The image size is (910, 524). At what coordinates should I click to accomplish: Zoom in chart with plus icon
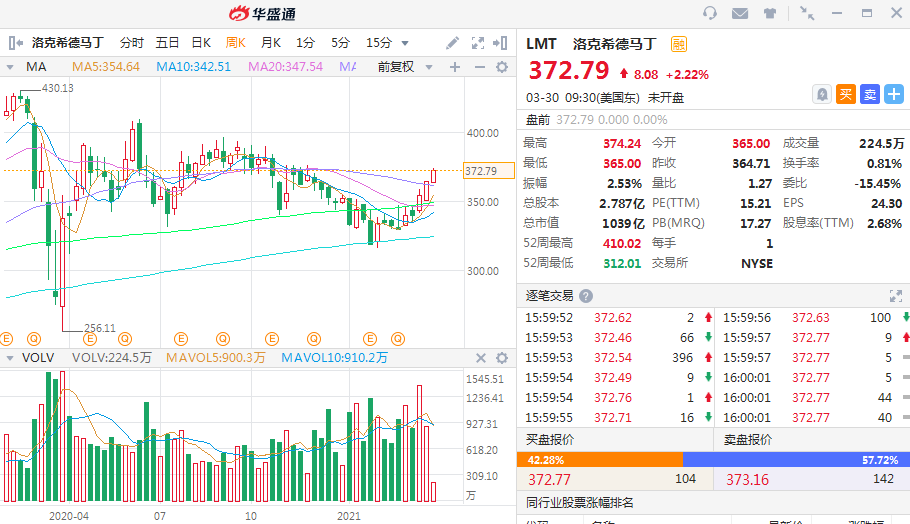click(455, 67)
